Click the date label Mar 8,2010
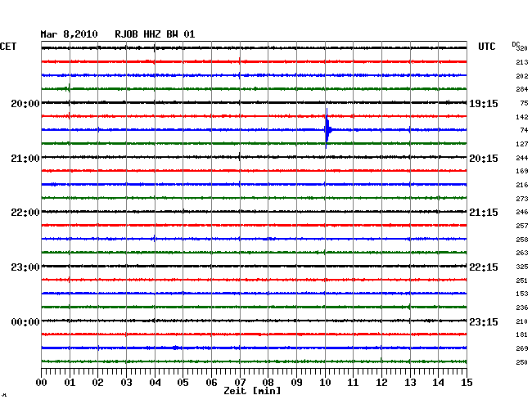 point(69,34)
